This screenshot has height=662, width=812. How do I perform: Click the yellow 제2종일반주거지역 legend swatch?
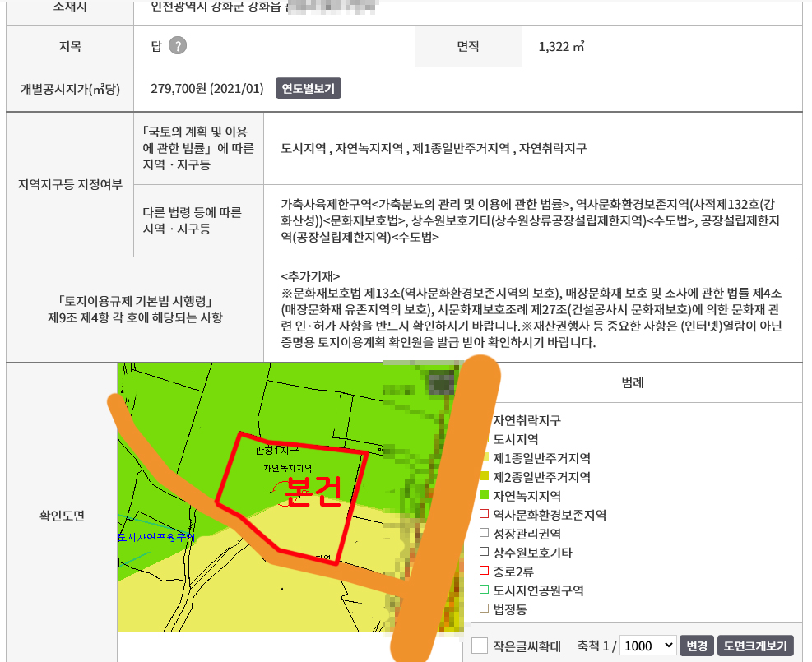pyautogui.click(x=485, y=477)
